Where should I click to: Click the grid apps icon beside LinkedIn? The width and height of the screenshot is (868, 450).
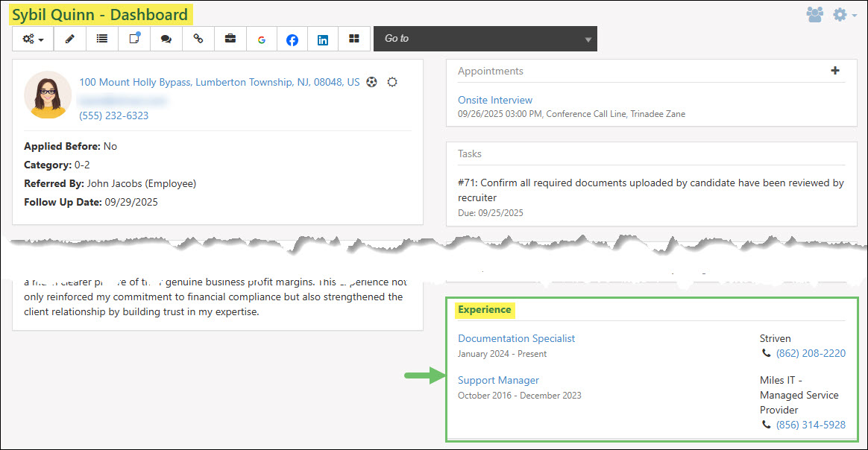pyautogui.click(x=353, y=39)
